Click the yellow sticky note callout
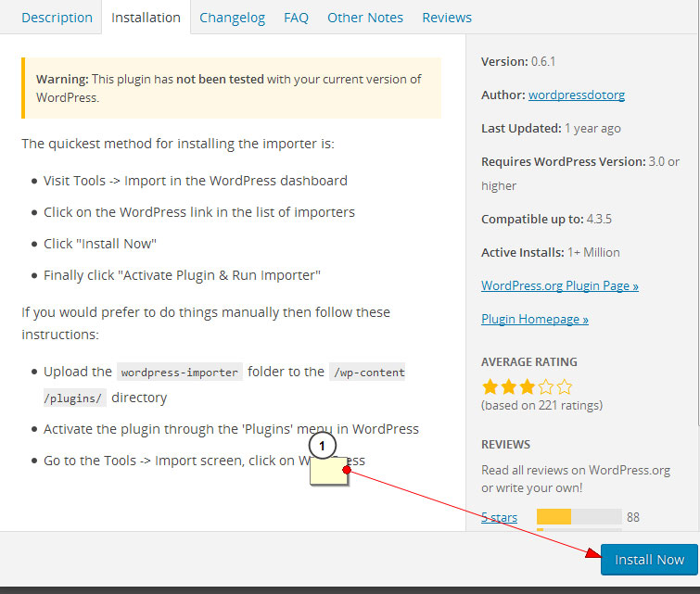 (328, 471)
